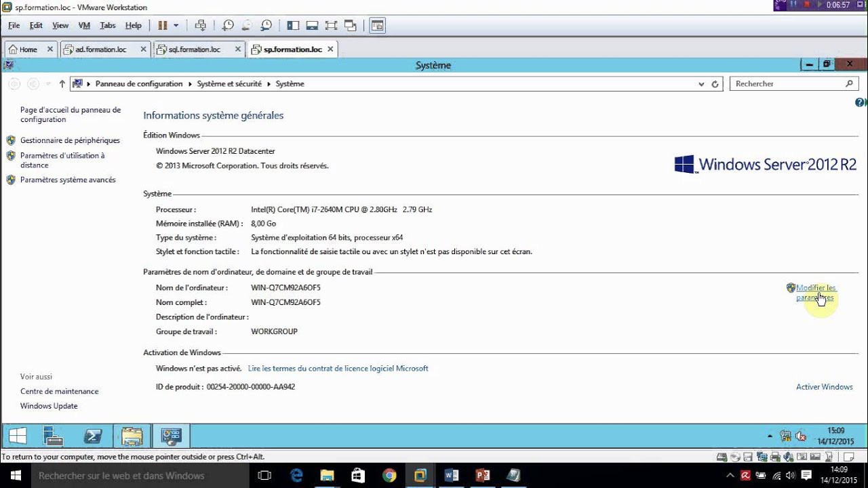Launch PowerShell from the guest taskbar

92,436
